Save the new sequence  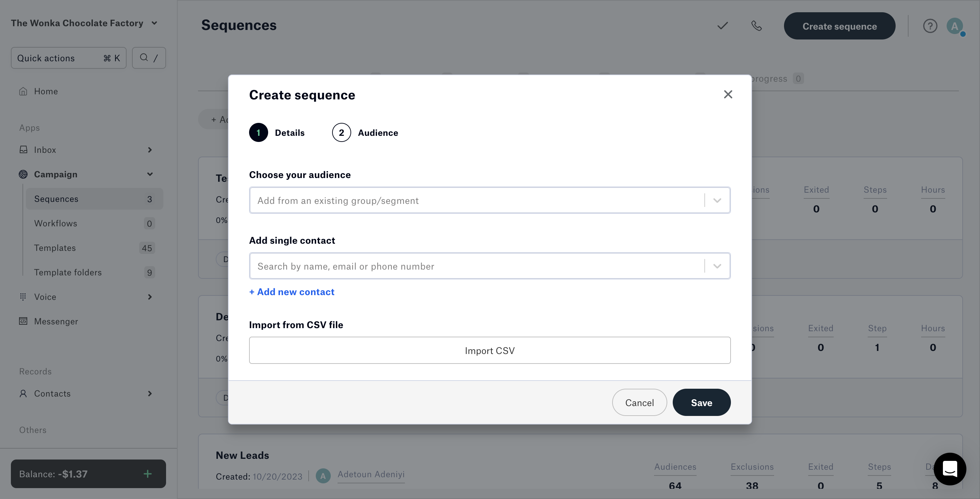coord(701,402)
